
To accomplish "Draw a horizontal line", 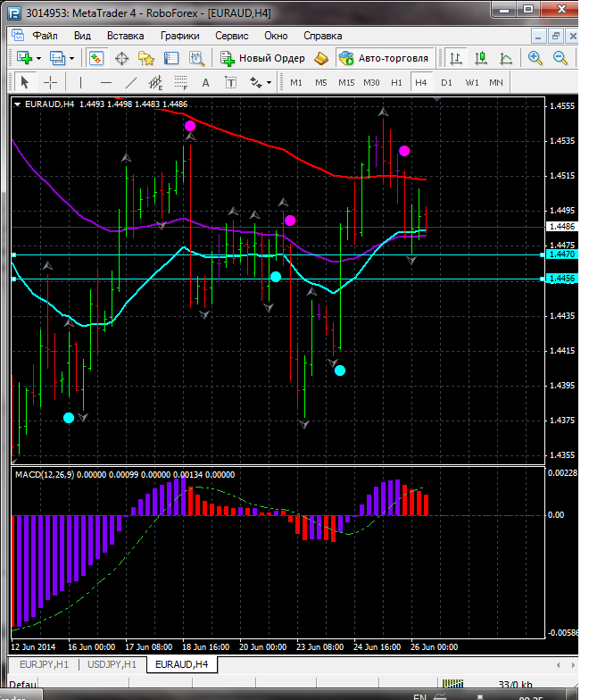I will click(x=105, y=82).
